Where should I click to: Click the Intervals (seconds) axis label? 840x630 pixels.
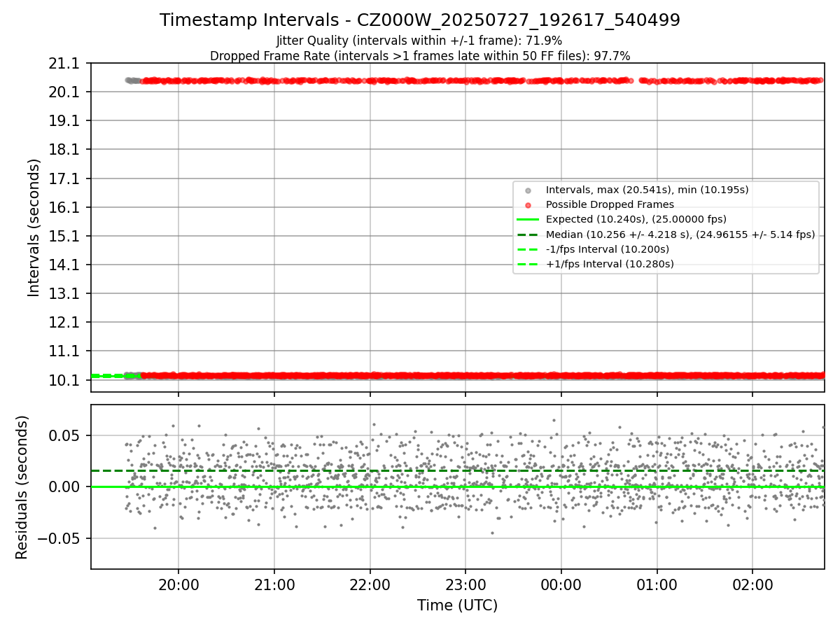coord(34,227)
